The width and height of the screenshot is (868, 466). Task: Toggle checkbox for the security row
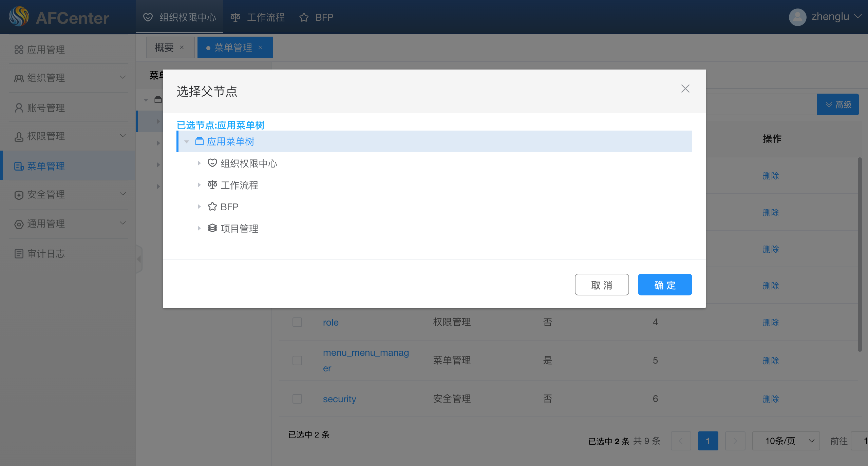(x=297, y=399)
